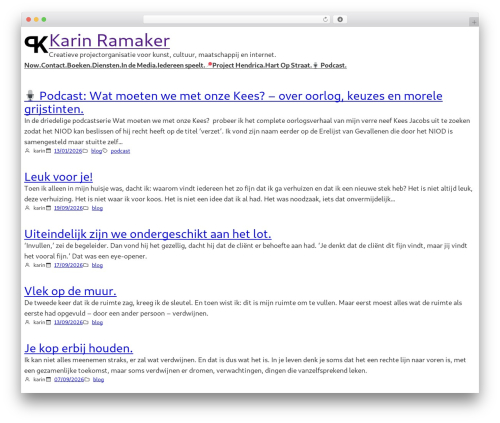
Task: Click excerpt starting 'Ik kan niet alles meenemen'
Action: click(x=245, y=365)
